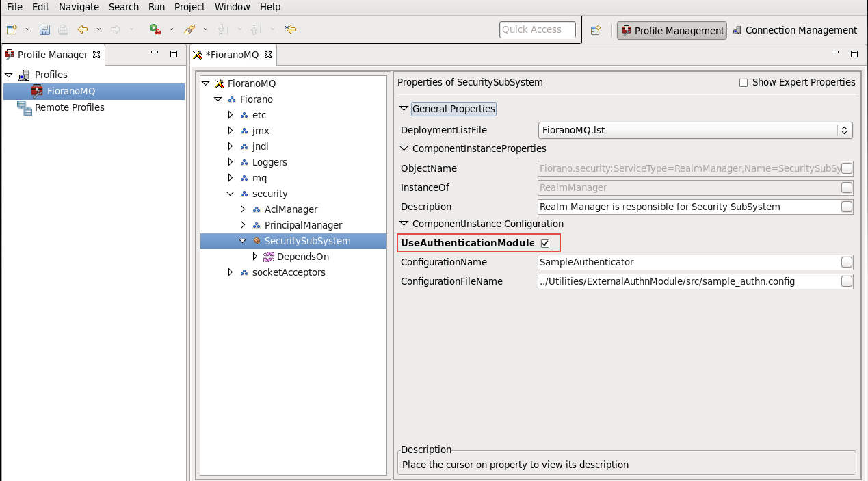This screenshot has width=868, height=481.
Task: Expand the PrincipalManager tree node
Action: [x=243, y=225]
